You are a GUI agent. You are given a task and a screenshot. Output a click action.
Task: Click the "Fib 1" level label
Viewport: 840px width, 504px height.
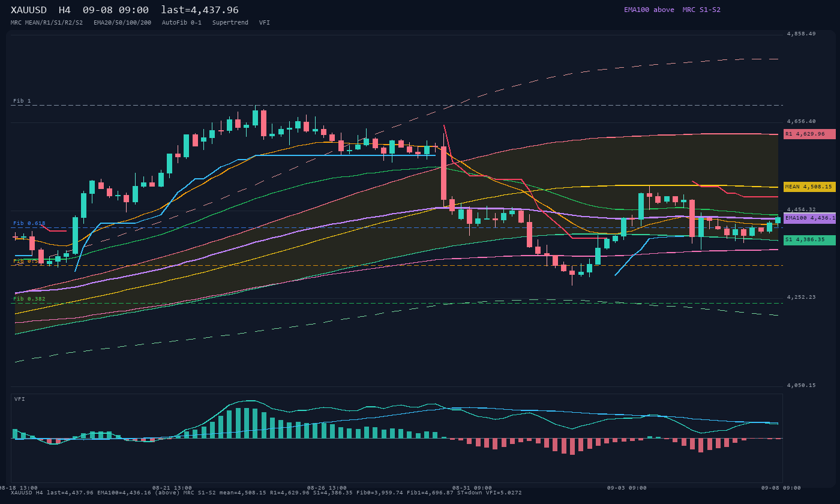coord(22,101)
